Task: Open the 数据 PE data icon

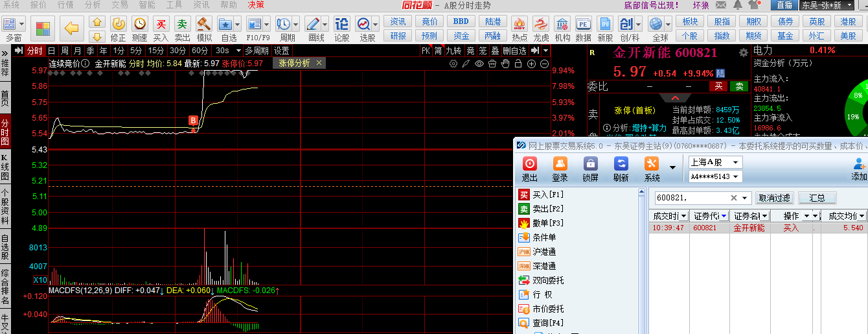Action: [583, 25]
